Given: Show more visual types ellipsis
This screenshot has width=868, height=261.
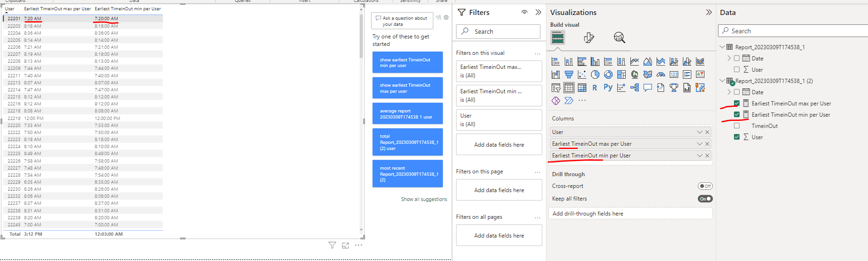Looking at the screenshot, I should (582, 100).
